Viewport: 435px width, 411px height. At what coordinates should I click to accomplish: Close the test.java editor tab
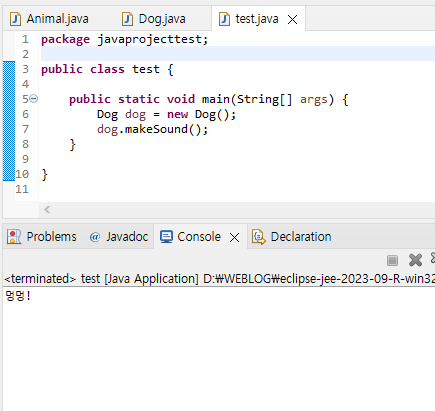[x=292, y=20]
